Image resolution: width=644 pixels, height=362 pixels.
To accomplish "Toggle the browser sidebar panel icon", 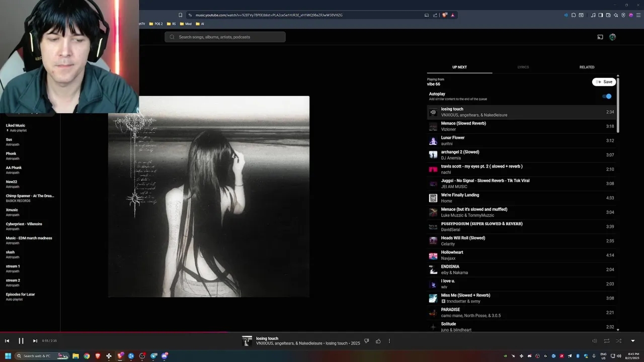I will click(601, 15).
